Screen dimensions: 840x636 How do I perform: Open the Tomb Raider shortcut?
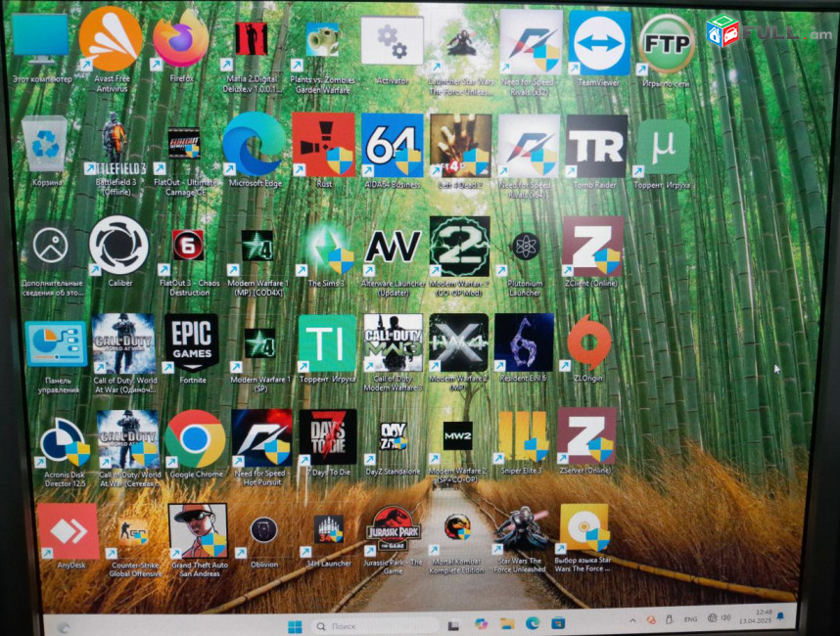tap(596, 146)
